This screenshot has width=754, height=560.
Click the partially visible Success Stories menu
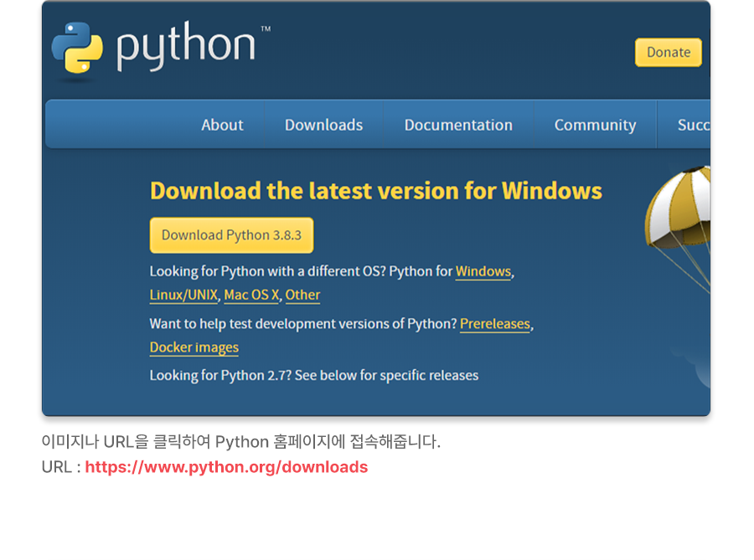(x=693, y=125)
